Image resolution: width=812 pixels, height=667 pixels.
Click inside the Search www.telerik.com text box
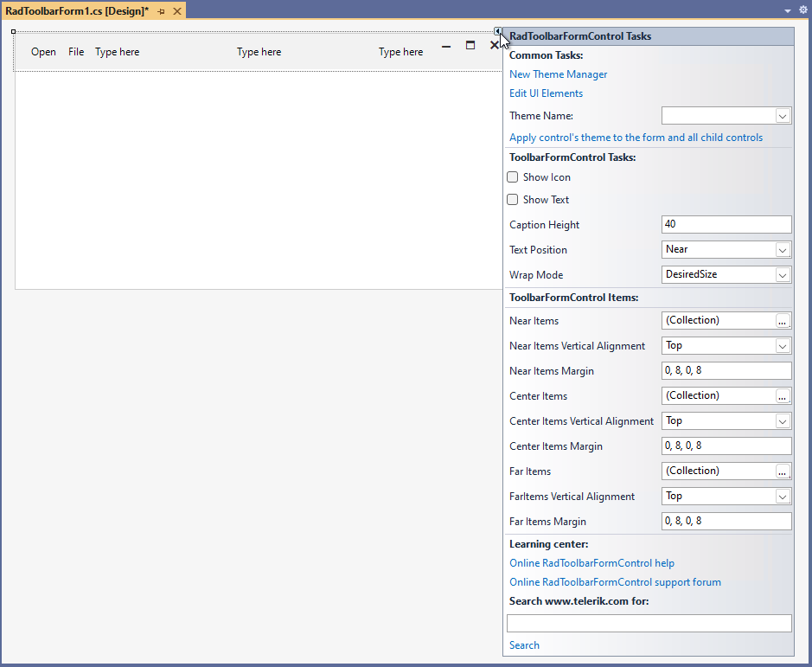pos(649,623)
